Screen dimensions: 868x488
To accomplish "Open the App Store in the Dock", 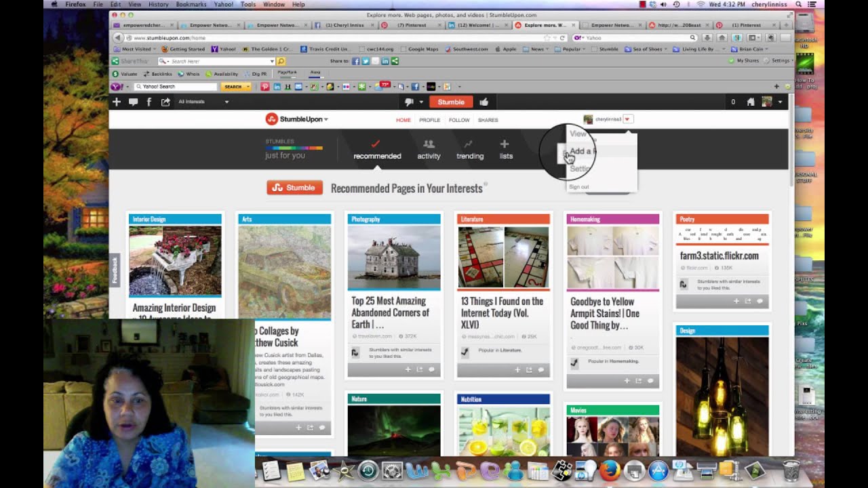I will pyautogui.click(x=658, y=470).
